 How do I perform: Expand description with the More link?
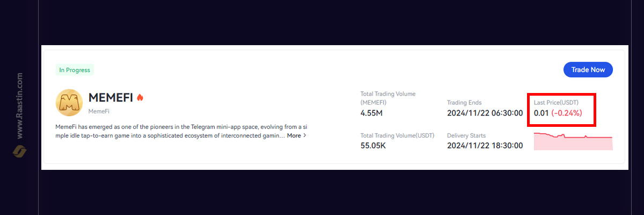pyautogui.click(x=294, y=135)
